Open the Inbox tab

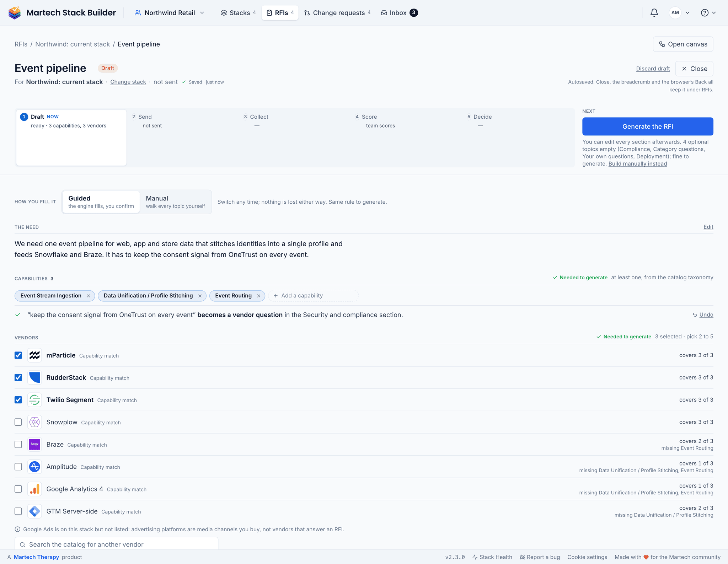(x=399, y=13)
